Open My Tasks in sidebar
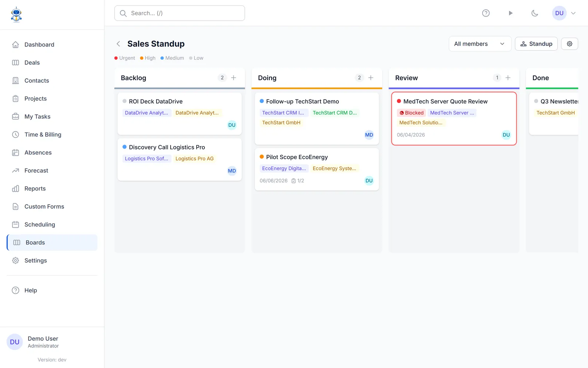Viewport: 588px width, 368px height. 52,117
